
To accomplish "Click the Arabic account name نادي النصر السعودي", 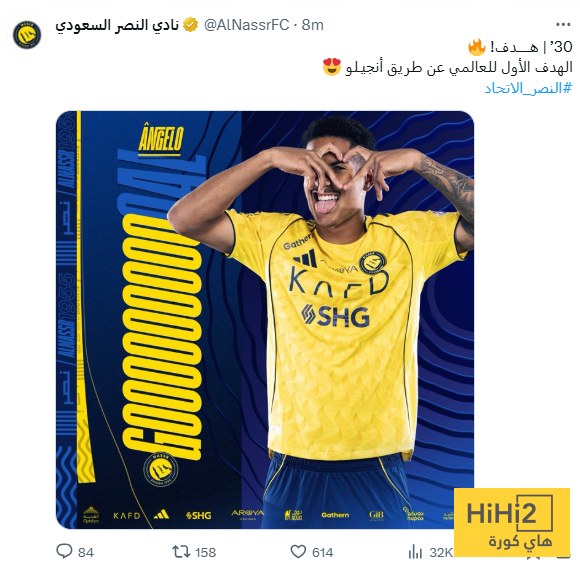I will click(x=117, y=25).
